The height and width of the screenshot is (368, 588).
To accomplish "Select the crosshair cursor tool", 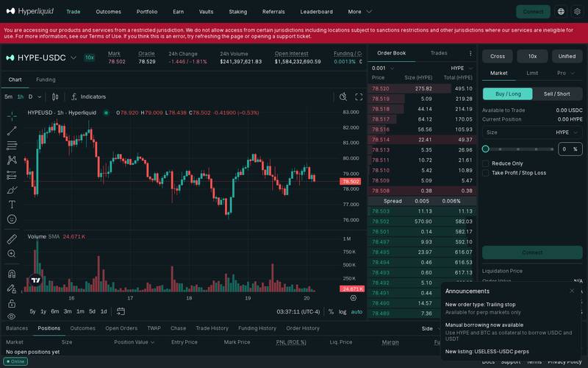I will pyautogui.click(x=12, y=116).
